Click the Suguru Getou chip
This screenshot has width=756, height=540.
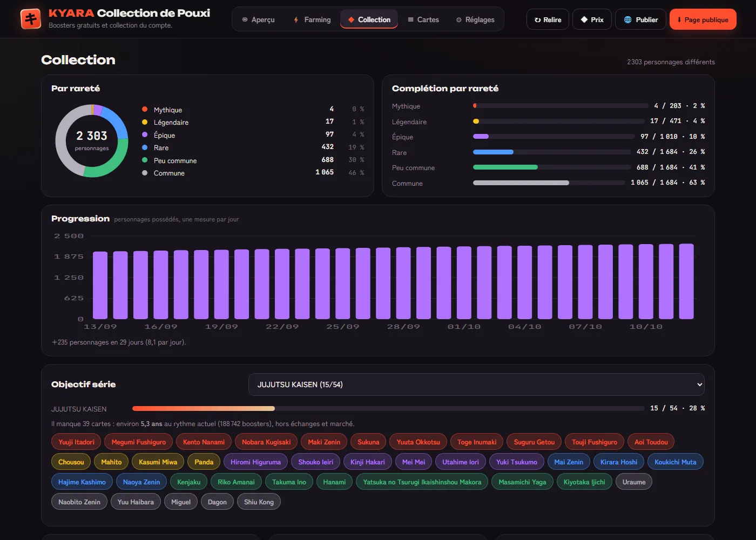tap(534, 442)
